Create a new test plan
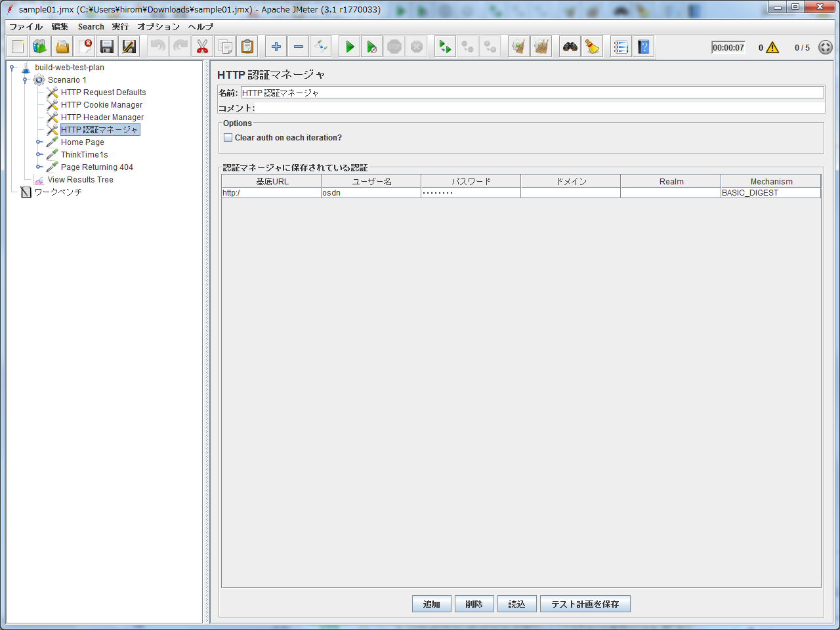Image resolution: width=840 pixels, height=630 pixels. tap(18, 47)
